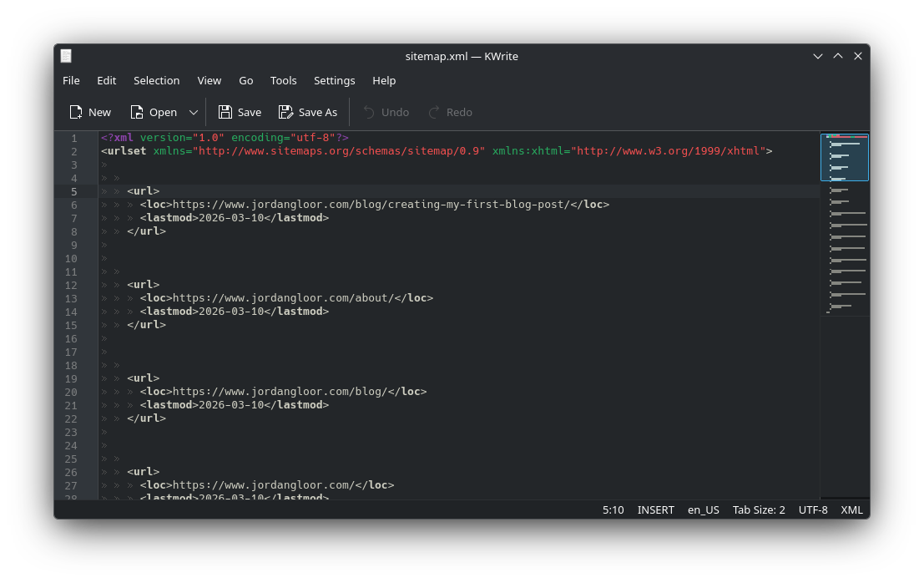Toggle INSERT mode in status bar
The image size is (924, 583).
[x=656, y=509]
